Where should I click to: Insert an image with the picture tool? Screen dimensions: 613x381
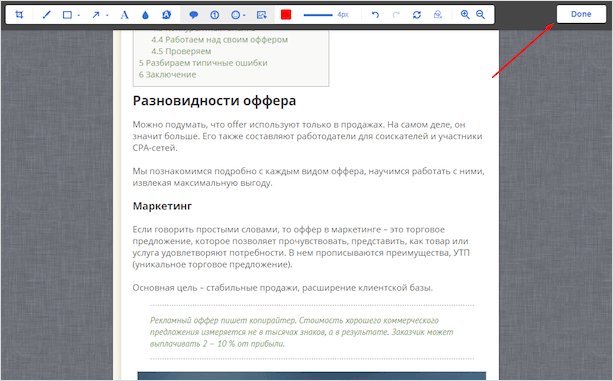click(262, 15)
